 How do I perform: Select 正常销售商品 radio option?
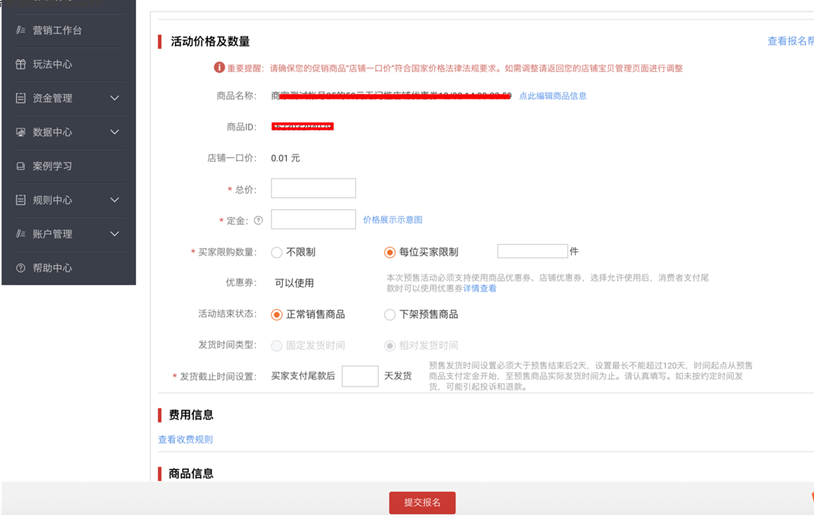277,315
